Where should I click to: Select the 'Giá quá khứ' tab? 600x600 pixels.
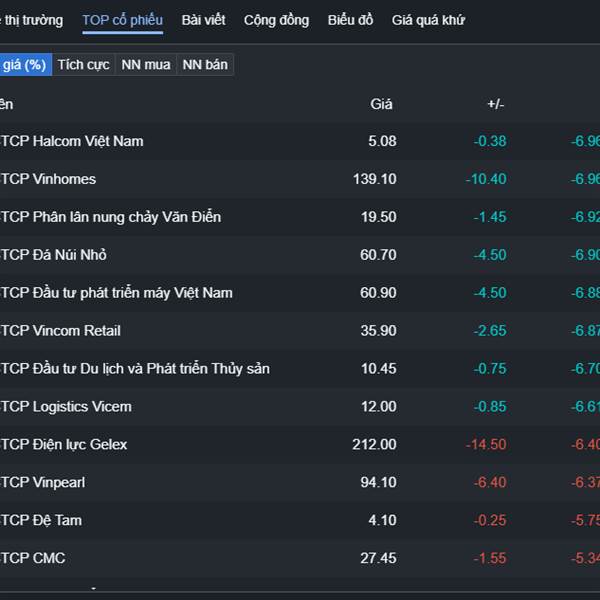(x=428, y=20)
